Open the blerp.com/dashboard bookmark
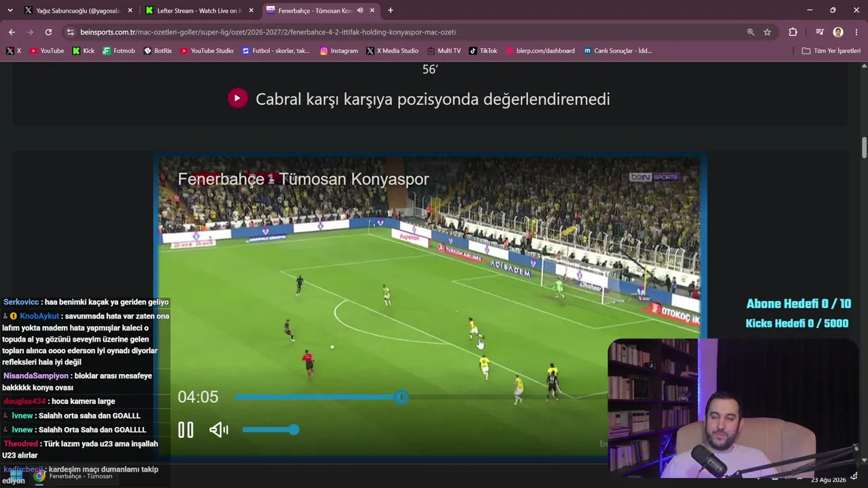The height and width of the screenshot is (488, 868). point(540,51)
